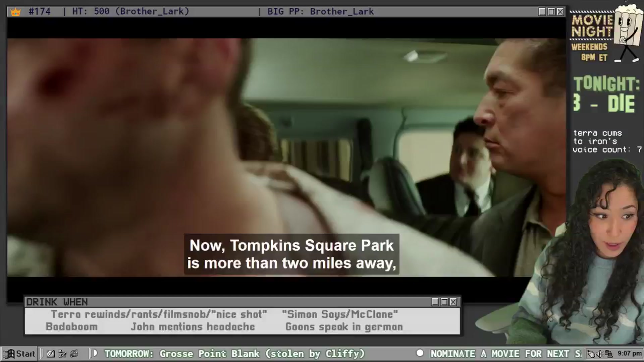Select the #174 title bar text
Screen dimensions: 644x362
[40, 11]
